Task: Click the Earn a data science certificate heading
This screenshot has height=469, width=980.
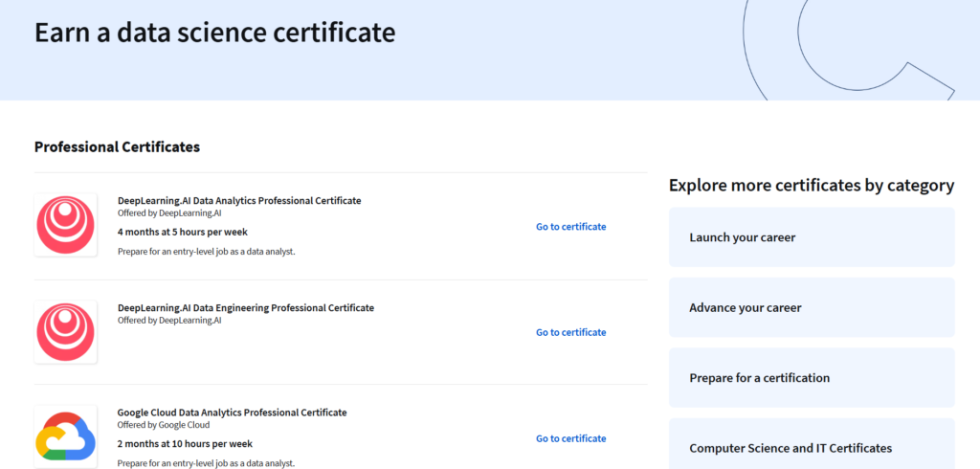Action: click(x=215, y=32)
